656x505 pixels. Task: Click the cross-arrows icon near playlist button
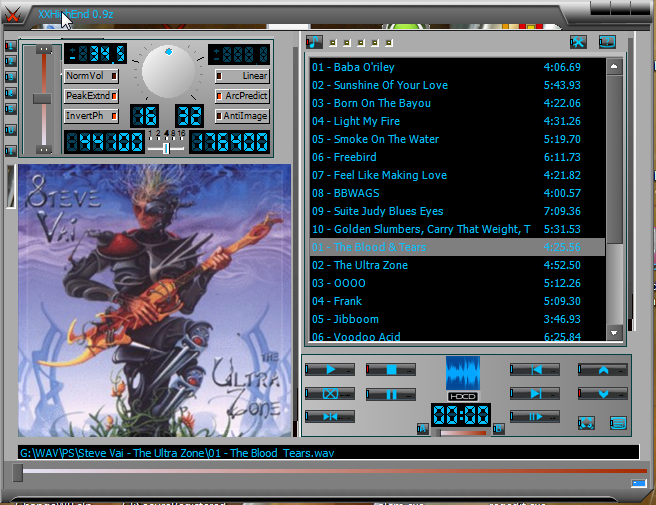[586, 423]
